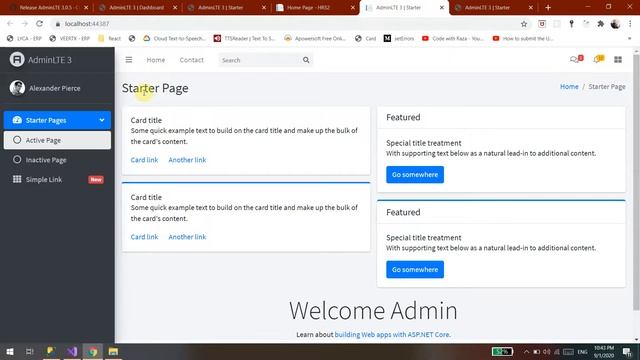Click the New badge on Simple Link
This screenshot has width=640, height=360.
click(x=96, y=180)
